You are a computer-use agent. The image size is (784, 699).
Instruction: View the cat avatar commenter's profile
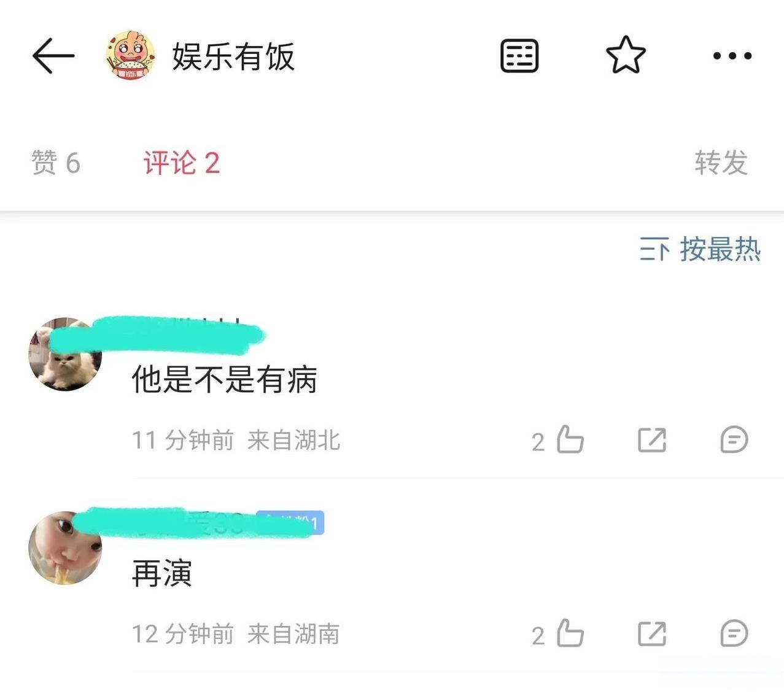[x=65, y=354]
